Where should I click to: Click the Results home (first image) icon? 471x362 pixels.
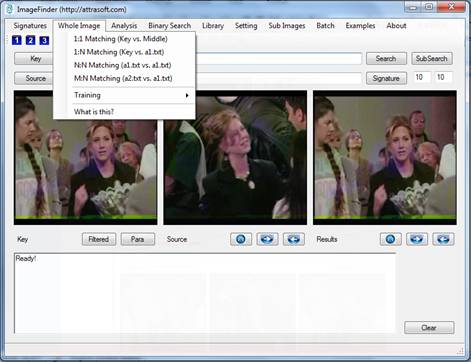[390, 239]
